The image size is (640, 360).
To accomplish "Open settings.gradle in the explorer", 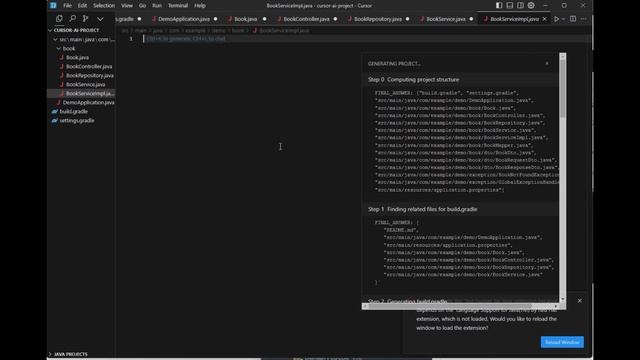I will [77, 120].
